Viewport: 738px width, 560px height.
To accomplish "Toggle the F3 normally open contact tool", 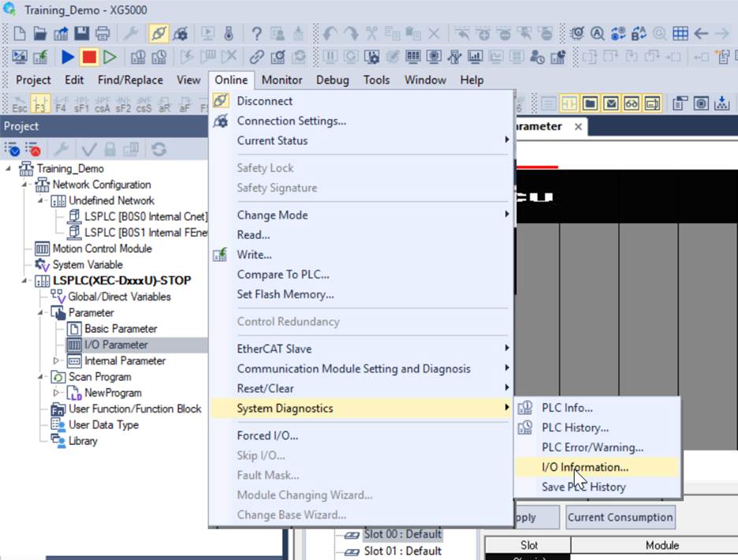I will [40, 103].
